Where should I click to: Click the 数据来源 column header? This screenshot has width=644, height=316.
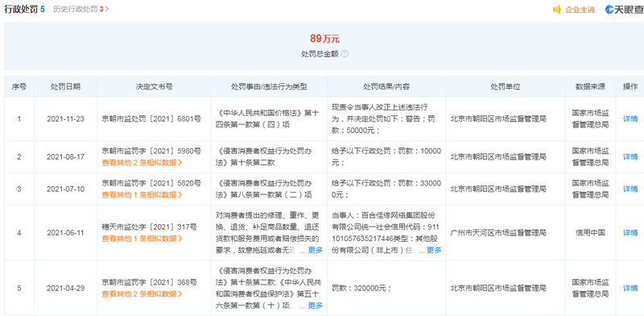pos(590,87)
